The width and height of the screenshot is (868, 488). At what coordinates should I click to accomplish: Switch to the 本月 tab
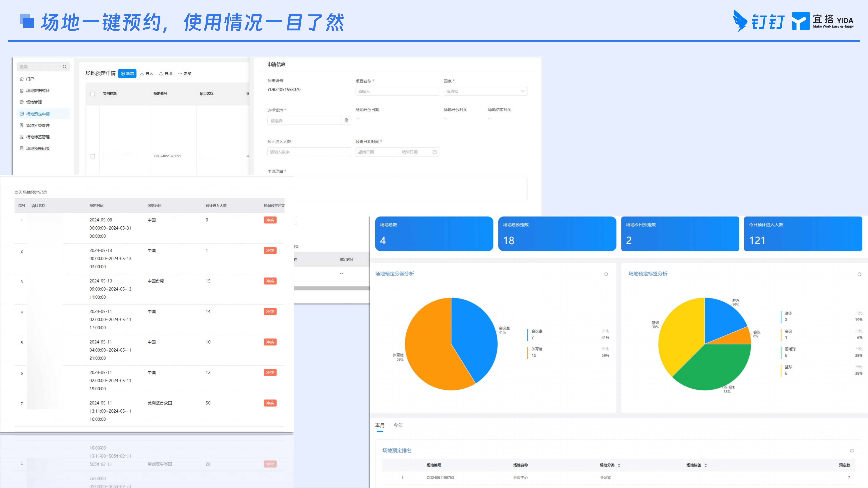pyautogui.click(x=380, y=425)
